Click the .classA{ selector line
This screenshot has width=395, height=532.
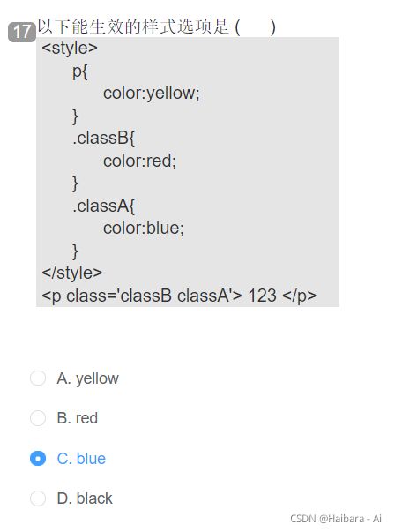104,206
